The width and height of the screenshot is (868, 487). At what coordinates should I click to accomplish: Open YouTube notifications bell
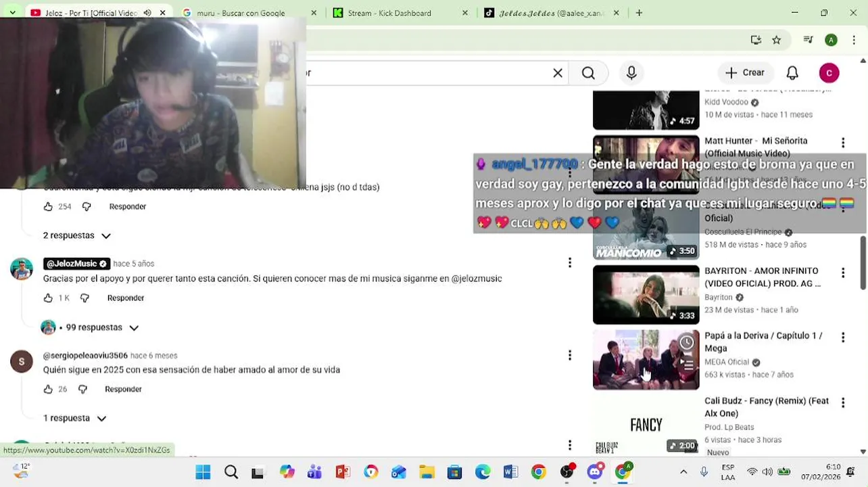pyautogui.click(x=792, y=73)
